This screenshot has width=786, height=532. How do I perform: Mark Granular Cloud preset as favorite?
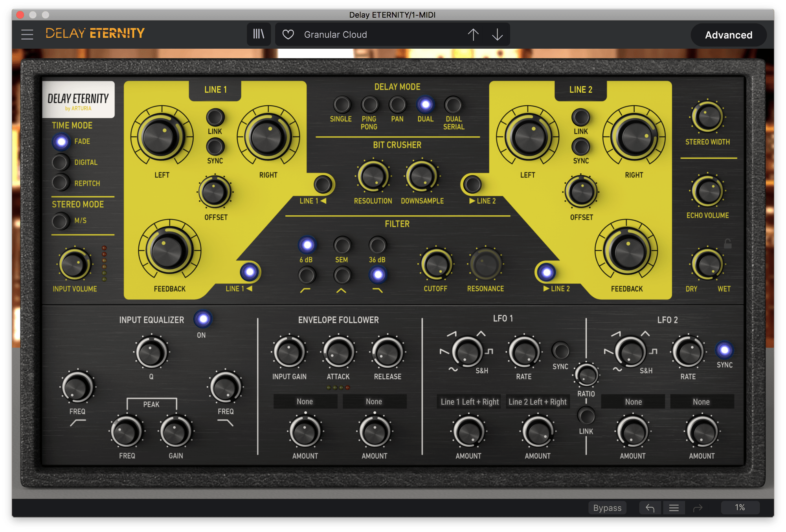click(x=288, y=34)
